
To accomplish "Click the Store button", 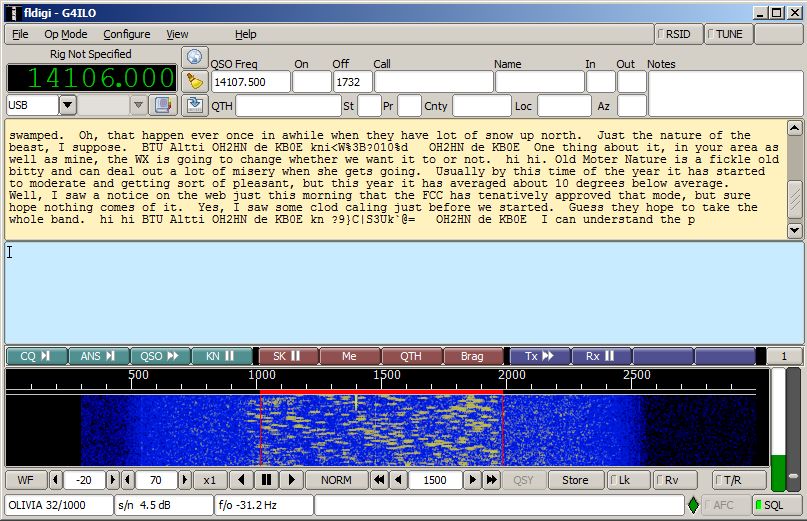I will point(575,480).
